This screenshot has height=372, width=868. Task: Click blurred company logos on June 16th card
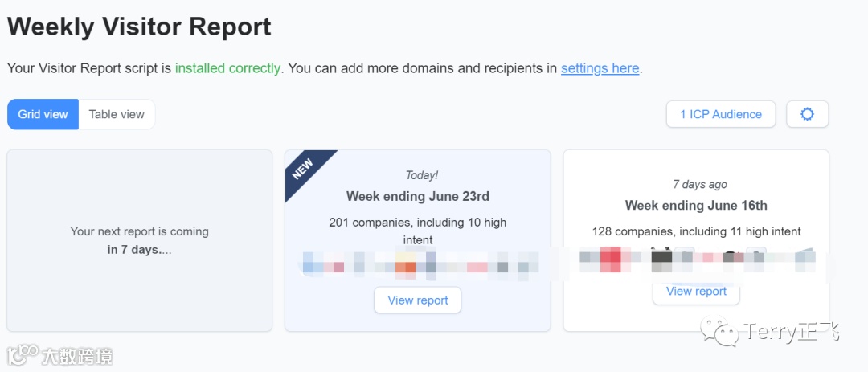(x=696, y=259)
